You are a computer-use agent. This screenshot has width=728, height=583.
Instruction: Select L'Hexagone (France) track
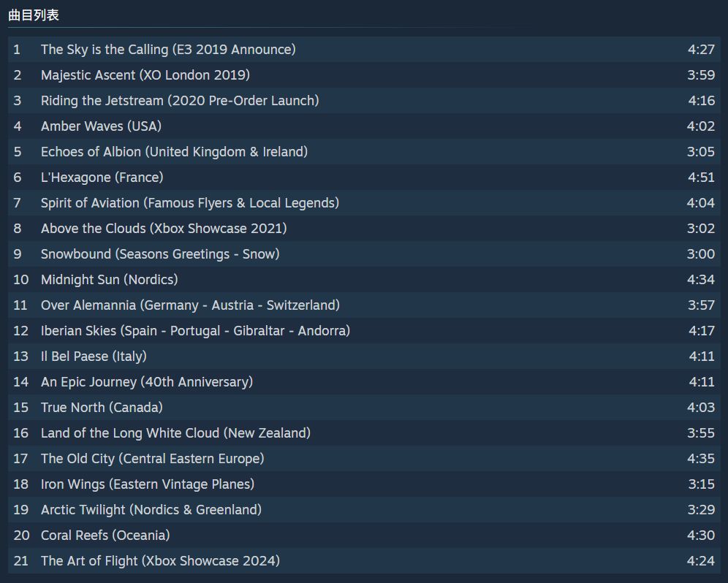[x=364, y=177]
